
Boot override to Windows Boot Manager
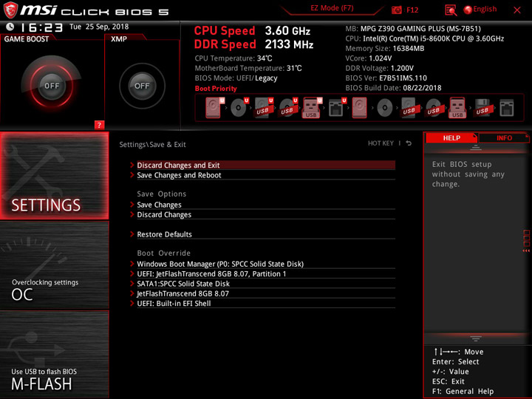click(266, 264)
